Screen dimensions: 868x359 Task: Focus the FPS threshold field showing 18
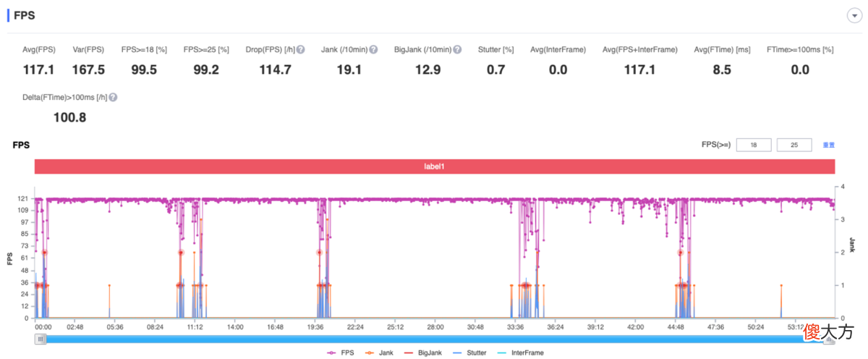point(754,145)
